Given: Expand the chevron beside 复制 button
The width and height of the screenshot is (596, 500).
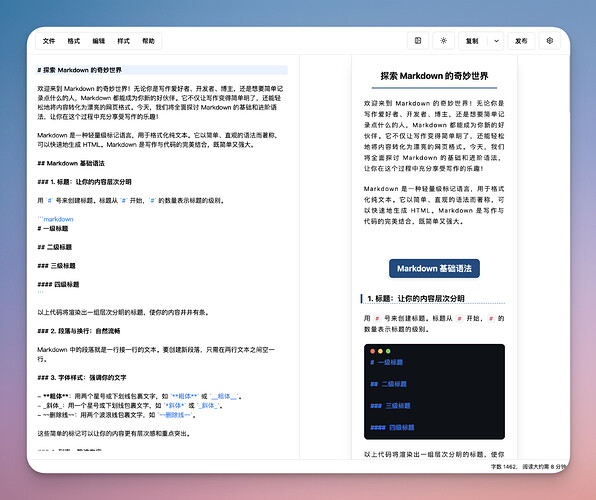Looking at the screenshot, I should 496,41.
